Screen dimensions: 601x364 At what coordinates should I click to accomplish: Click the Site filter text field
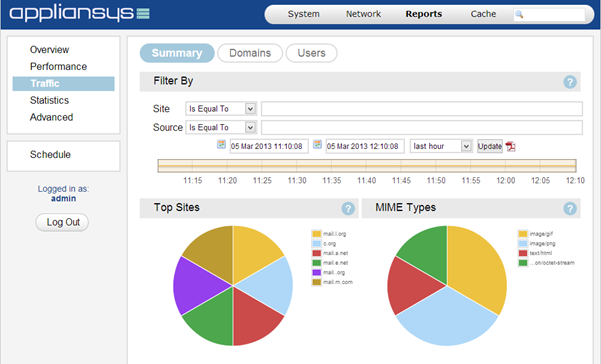click(422, 109)
